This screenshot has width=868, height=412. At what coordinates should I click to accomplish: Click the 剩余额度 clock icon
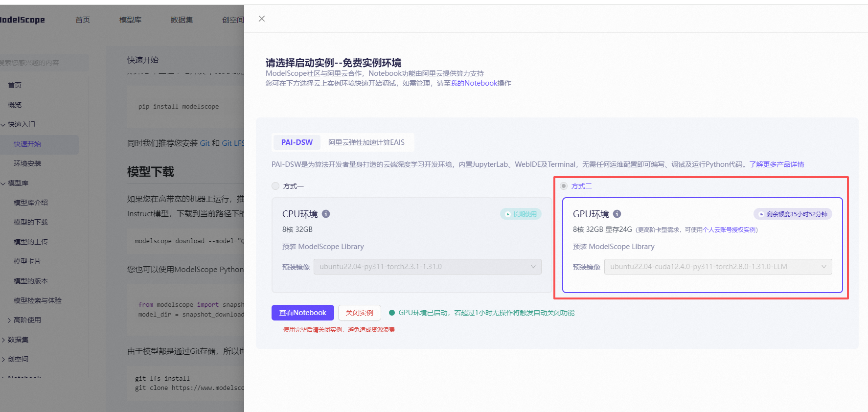(x=761, y=214)
